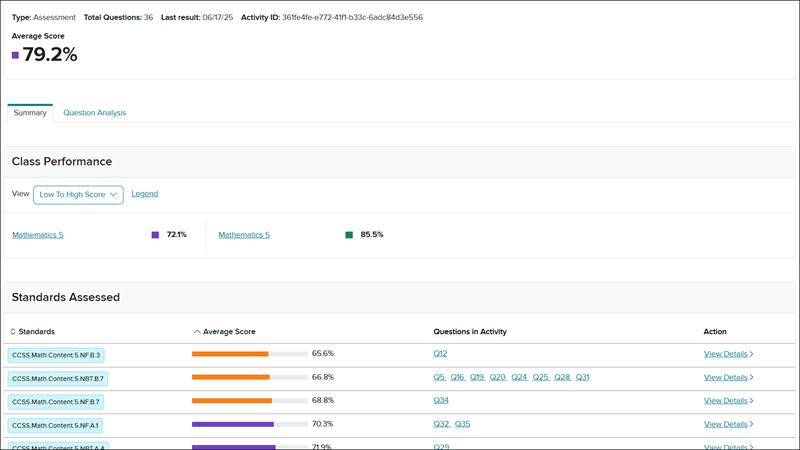This screenshot has width=800, height=450.
Task: Click the chevron after View Details for NF.B.7
Action: [x=752, y=401]
